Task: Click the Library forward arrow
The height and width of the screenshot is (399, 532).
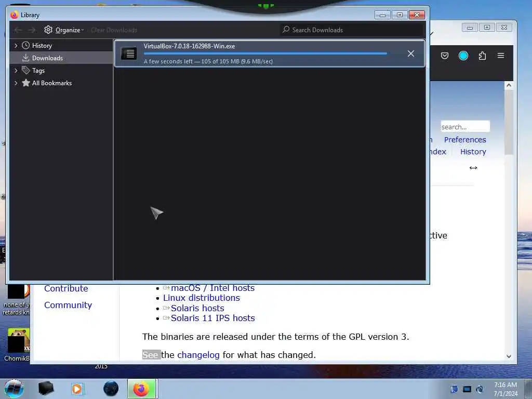Action: point(32,30)
